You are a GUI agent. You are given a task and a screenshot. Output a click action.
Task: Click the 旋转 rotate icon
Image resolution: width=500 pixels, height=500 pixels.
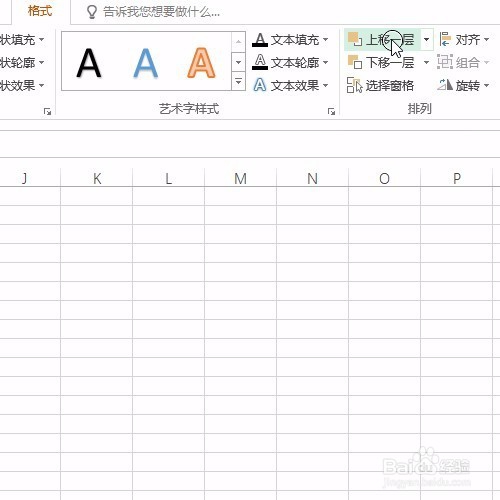[x=445, y=85]
